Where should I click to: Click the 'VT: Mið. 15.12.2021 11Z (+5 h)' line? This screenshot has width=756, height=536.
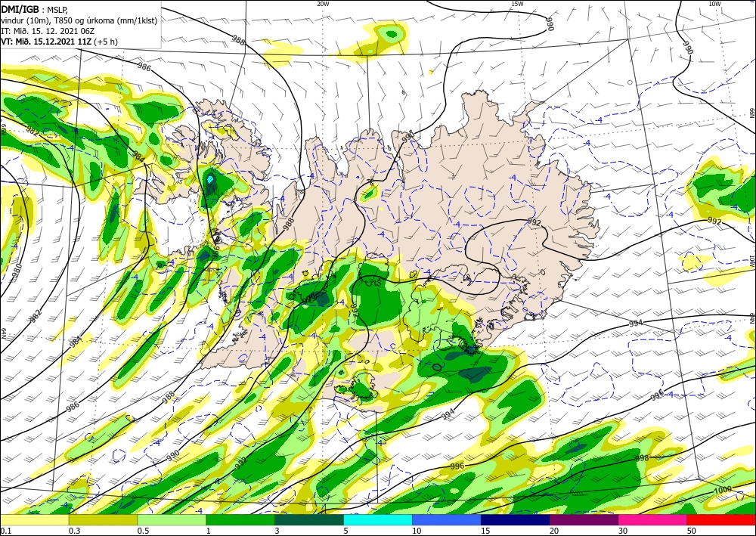point(59,42)
